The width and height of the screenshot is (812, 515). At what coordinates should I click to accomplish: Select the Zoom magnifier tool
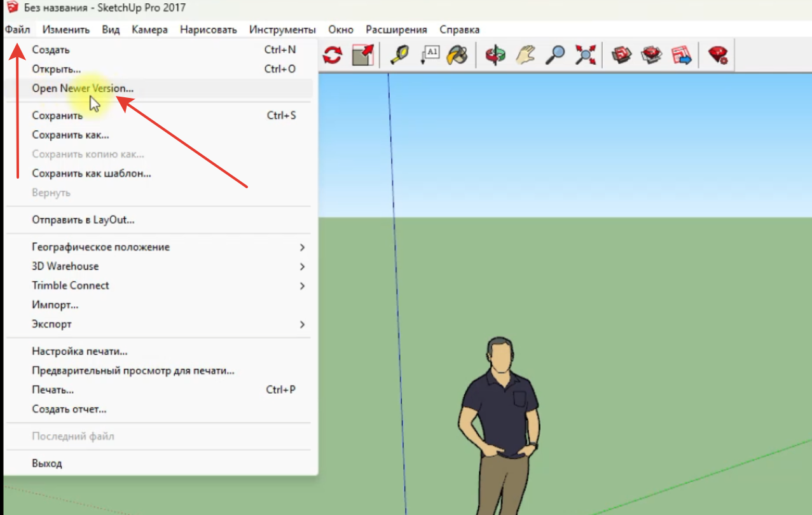point(555,55)
